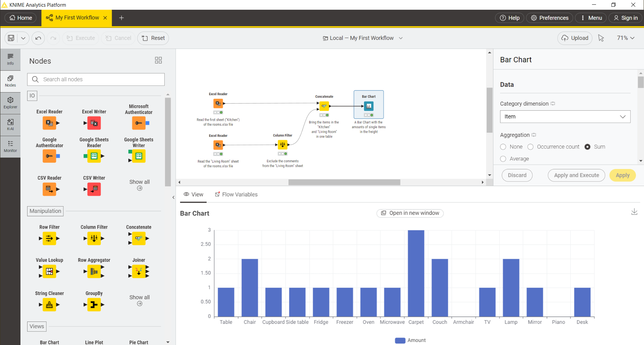Viewport: 644px width, 345px height.
Task: Open the Preferences menu
Action: [x=549, y=18]
